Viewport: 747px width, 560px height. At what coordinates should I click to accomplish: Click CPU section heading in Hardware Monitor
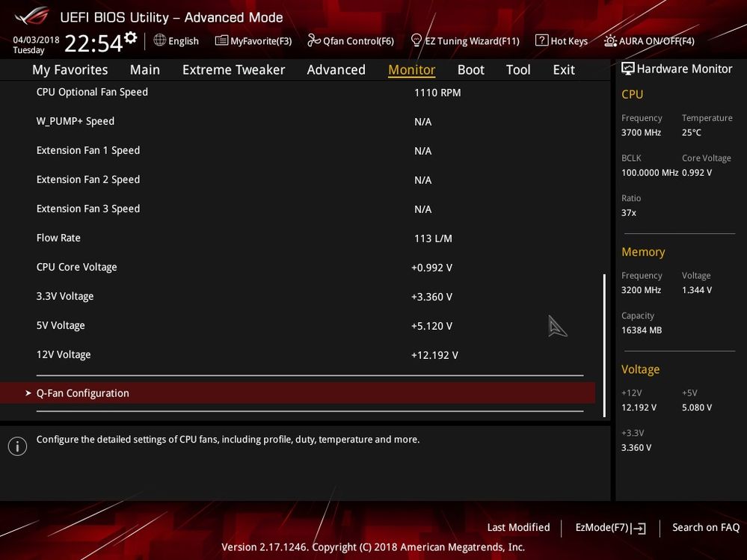coord(632,94)
